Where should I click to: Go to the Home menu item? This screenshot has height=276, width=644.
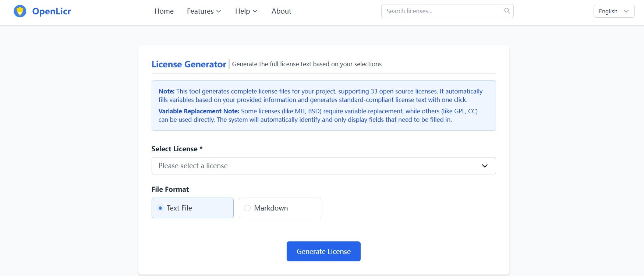point(164,11)
